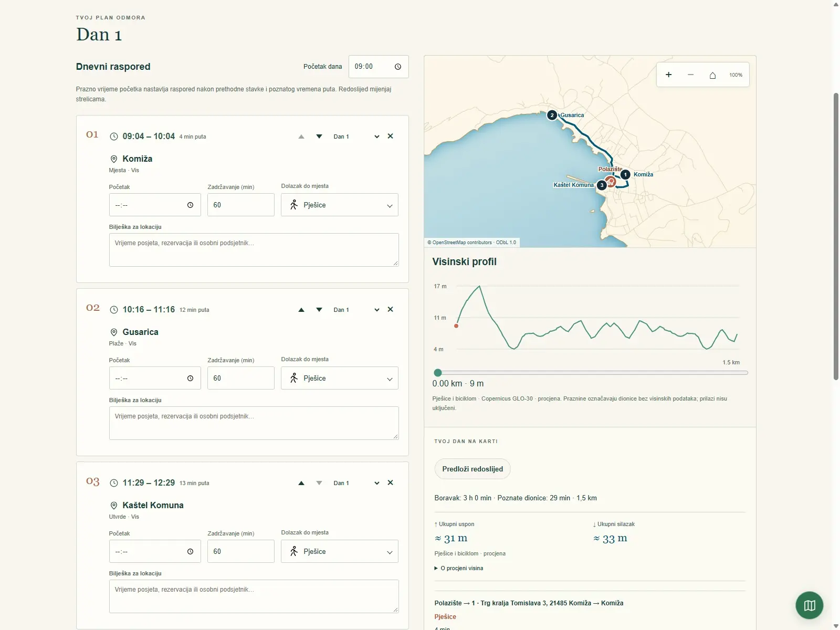Select map marker 1 Komiža

click(x=625, y=174)
